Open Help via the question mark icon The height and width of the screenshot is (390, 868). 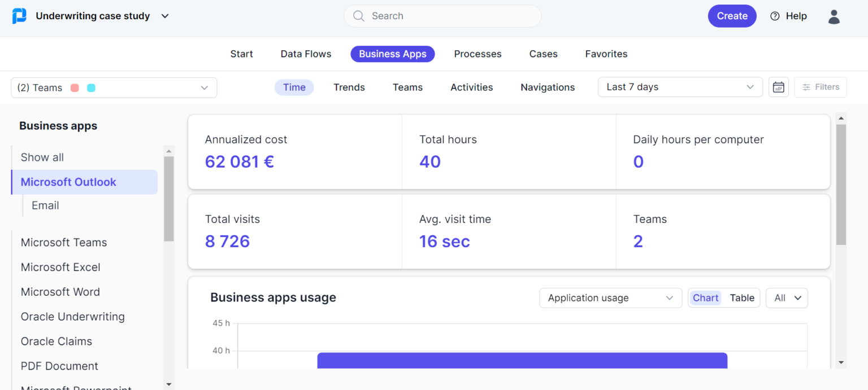pos(775,16)
